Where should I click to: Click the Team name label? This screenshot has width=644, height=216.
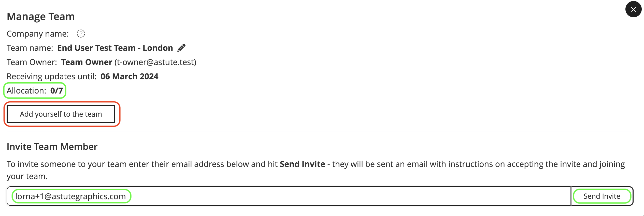click(x=30, y=48)
